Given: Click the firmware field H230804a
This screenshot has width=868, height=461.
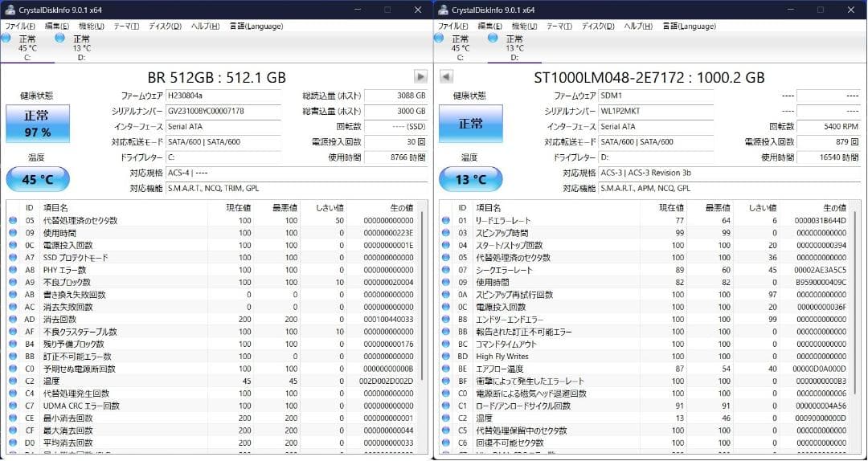Looking at the screenshot, I should (223, 96).
